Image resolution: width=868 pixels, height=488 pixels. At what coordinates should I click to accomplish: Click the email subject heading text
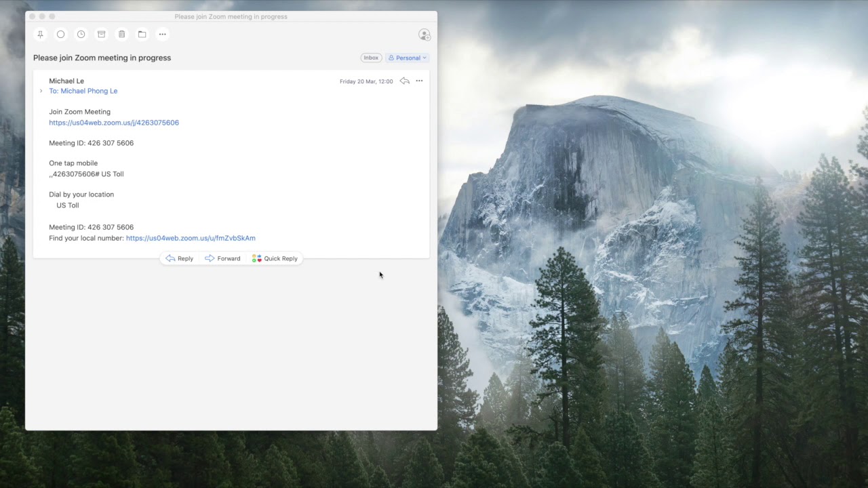point(102,58)
